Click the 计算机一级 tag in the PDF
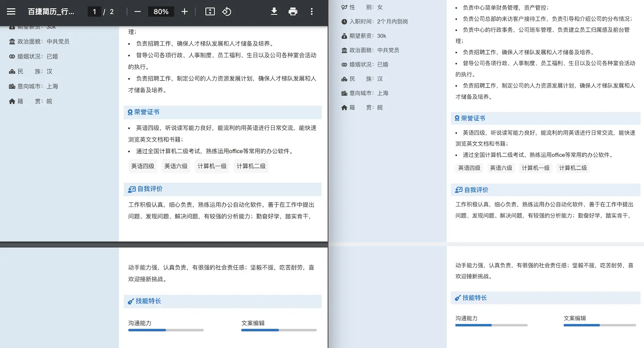Image resolution: width=644 pixels, height=348 pixels. (212, 166)
